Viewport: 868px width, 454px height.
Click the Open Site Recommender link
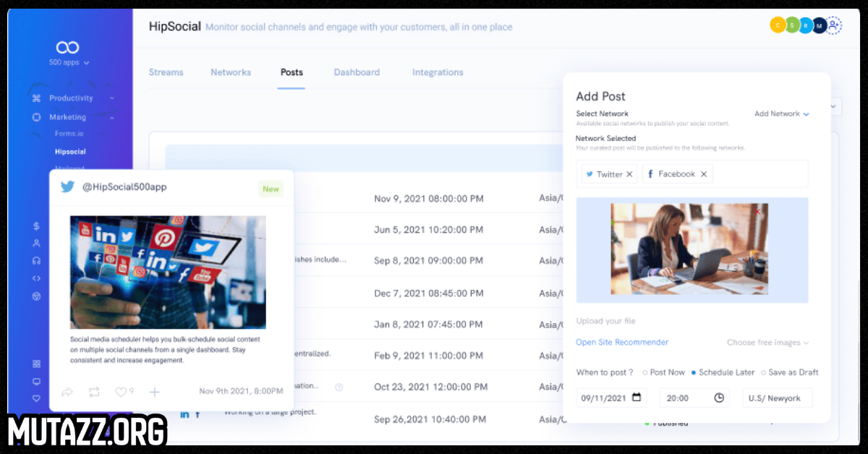click(x=622, y=343)
